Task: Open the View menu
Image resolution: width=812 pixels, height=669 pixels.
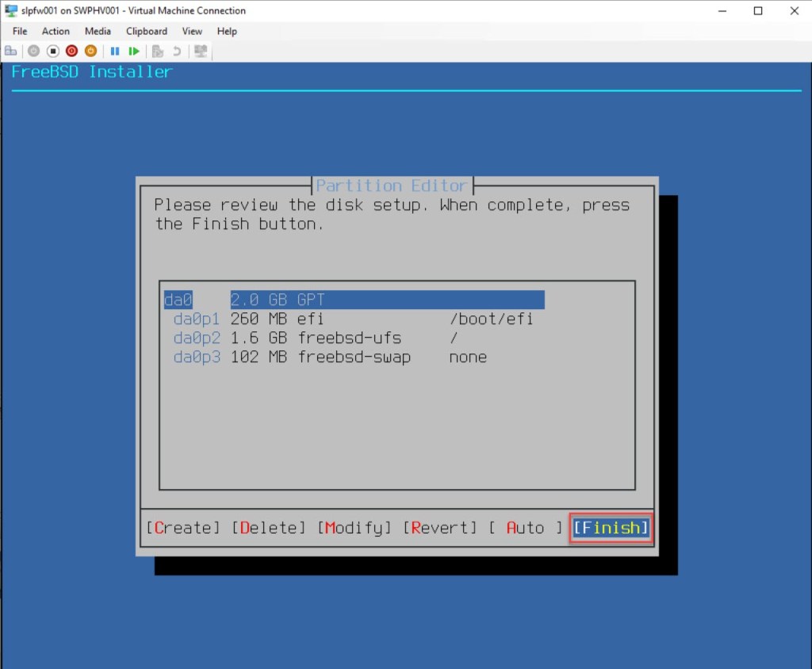Action: tap(192, 31)
